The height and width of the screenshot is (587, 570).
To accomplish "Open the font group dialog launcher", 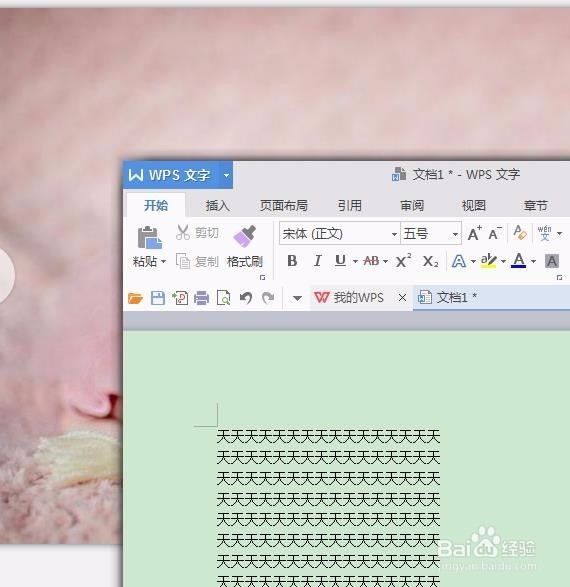I will (560, 277).
